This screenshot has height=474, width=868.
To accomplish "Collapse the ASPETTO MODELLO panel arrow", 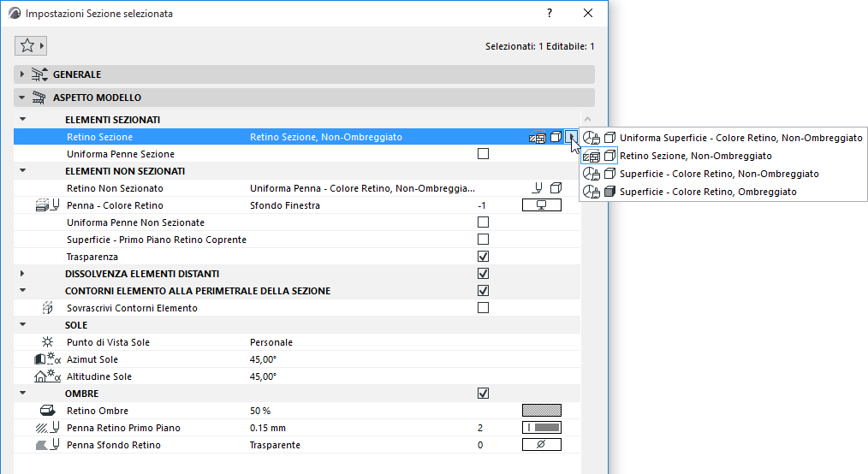I will click(x=21, y=98).
